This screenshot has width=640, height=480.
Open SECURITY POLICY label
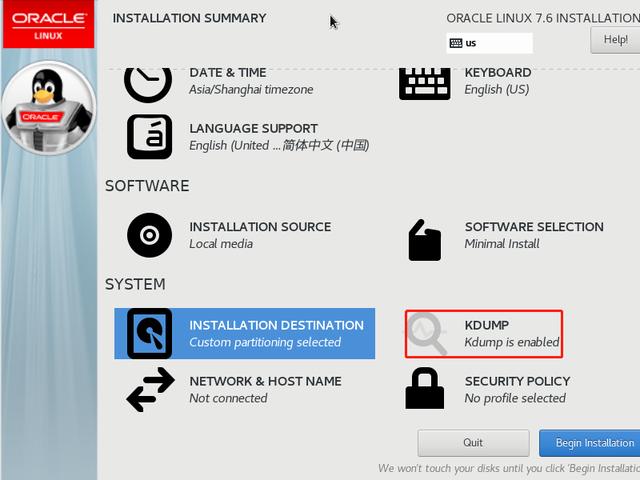tap(518, 381)
